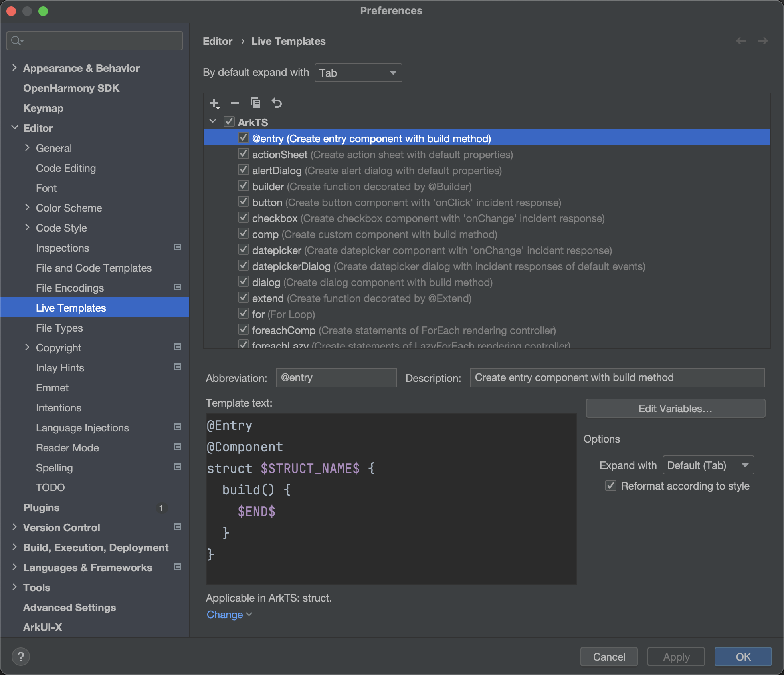Viewport: 784px width, 675px height.
Task: Click the Change context link
Action: (x=229, y=615)
